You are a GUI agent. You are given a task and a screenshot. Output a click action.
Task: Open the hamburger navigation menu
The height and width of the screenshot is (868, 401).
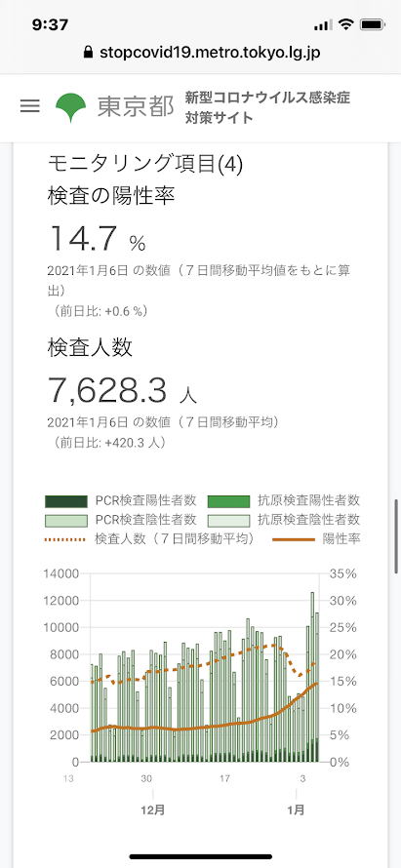click(30, 106)
